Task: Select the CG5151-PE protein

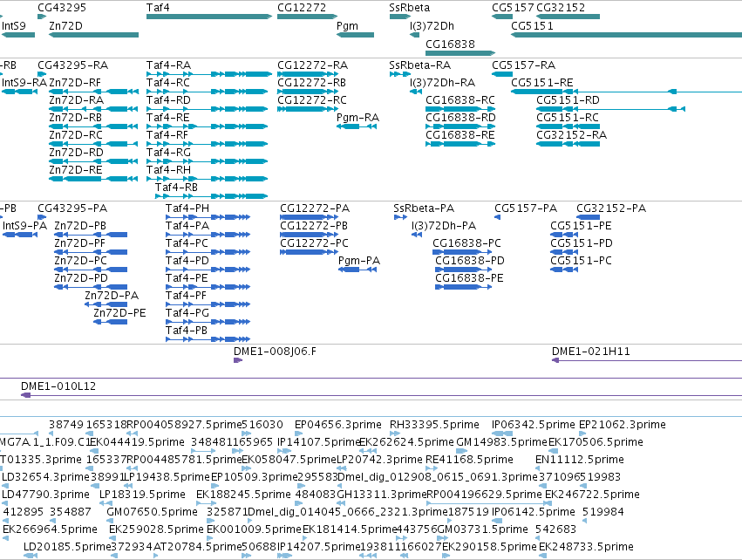Action: tap(581, 226)
